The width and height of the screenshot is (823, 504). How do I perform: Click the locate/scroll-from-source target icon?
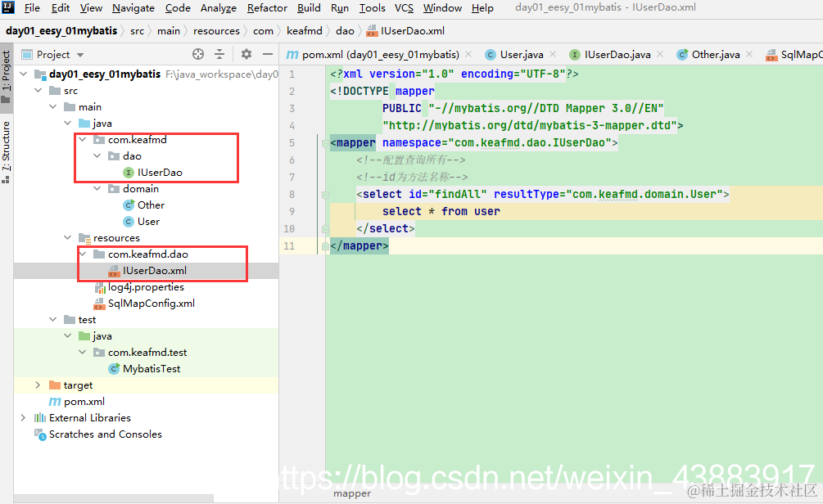[198, 54]
